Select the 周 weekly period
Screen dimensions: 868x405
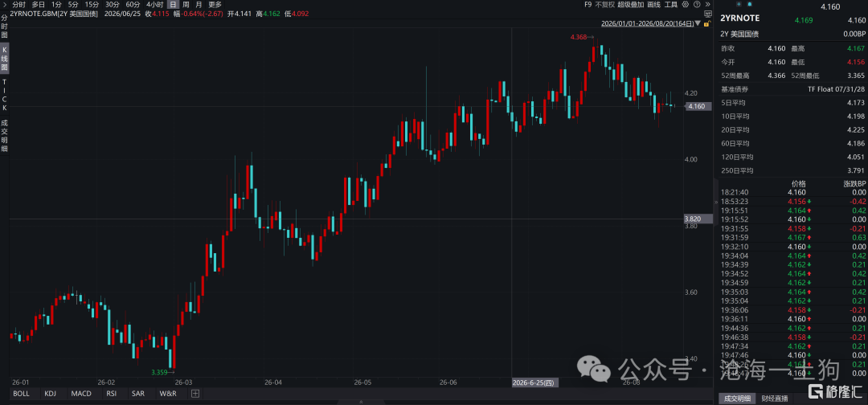pyautogui.click(x=186, y=5)
